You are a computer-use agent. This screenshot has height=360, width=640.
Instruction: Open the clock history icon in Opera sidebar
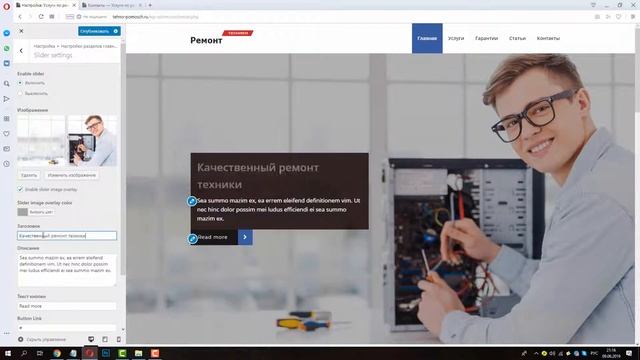coord(7,164)
